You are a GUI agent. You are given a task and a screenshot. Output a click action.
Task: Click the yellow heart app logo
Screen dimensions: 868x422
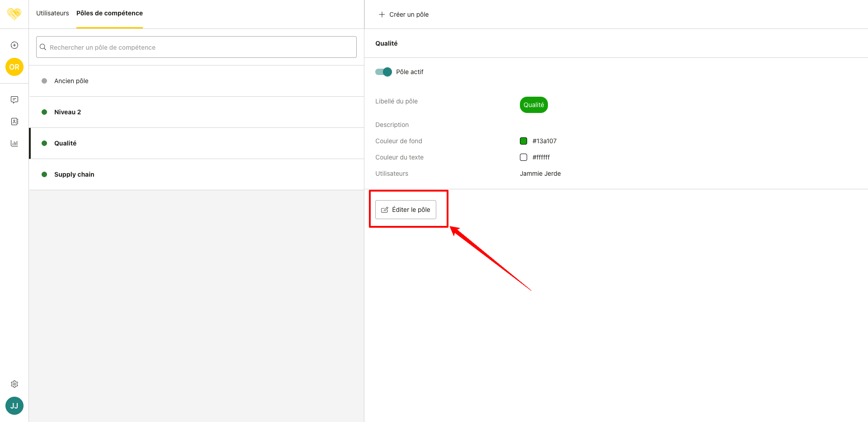pyautogui.click(x=14, y=14)
